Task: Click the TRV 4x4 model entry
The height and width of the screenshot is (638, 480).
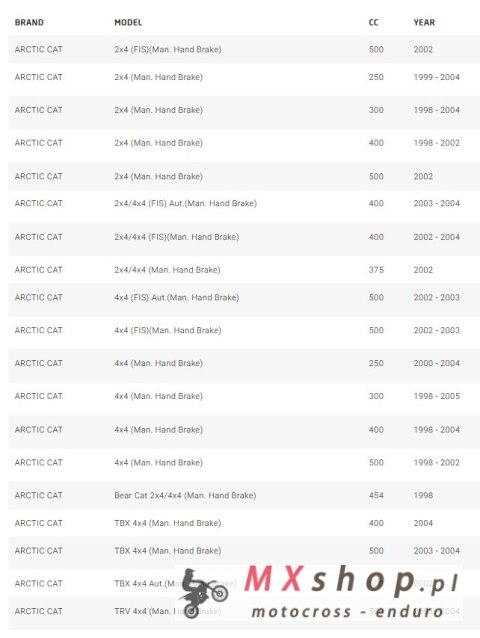Action: pyautogui.click(x=168, y=611)
